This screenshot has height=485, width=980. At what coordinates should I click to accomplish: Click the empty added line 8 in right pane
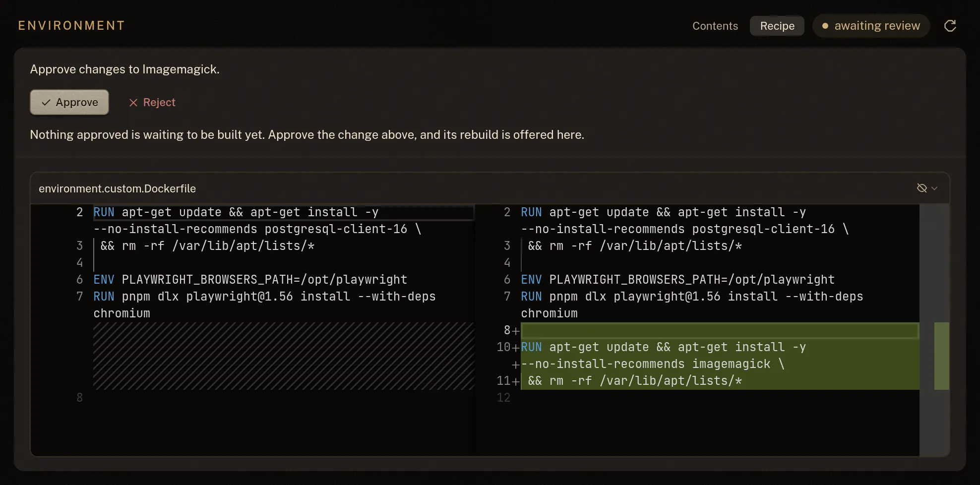pyautogui.click(x=719, y=330)
